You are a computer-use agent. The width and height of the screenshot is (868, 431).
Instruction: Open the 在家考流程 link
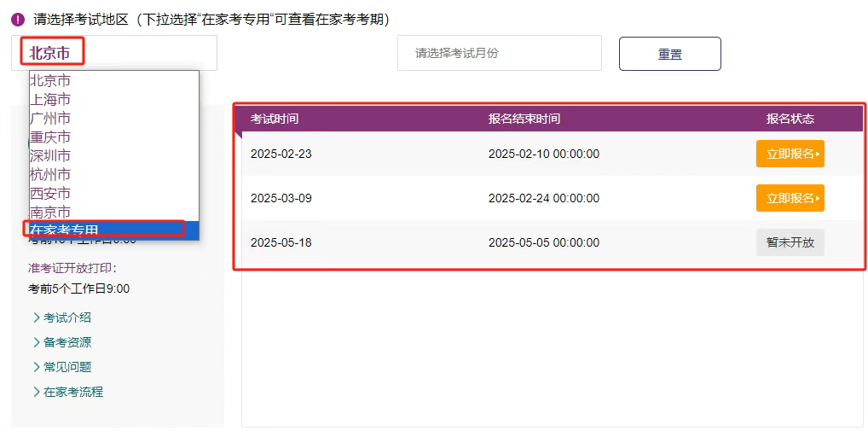pos(72,392)
